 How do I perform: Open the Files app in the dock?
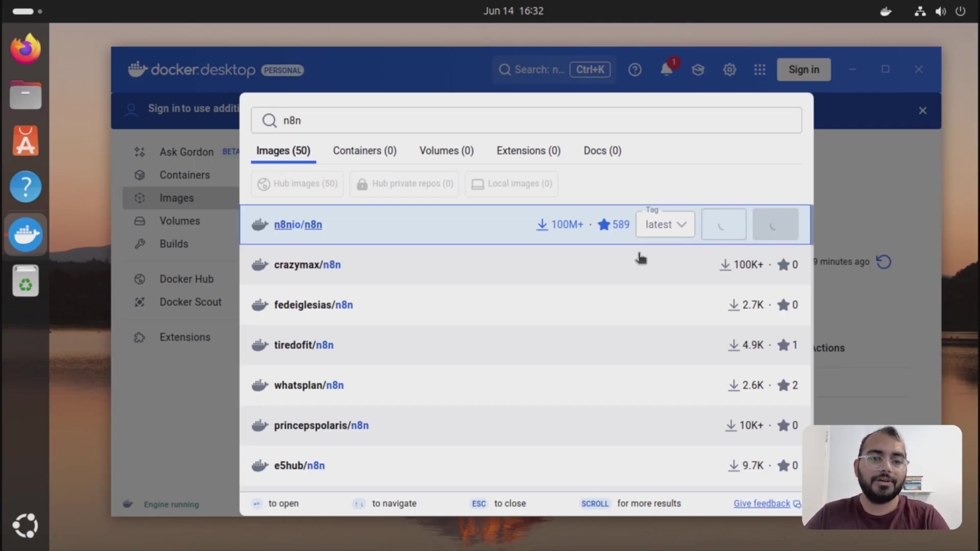tap(26, 95)
